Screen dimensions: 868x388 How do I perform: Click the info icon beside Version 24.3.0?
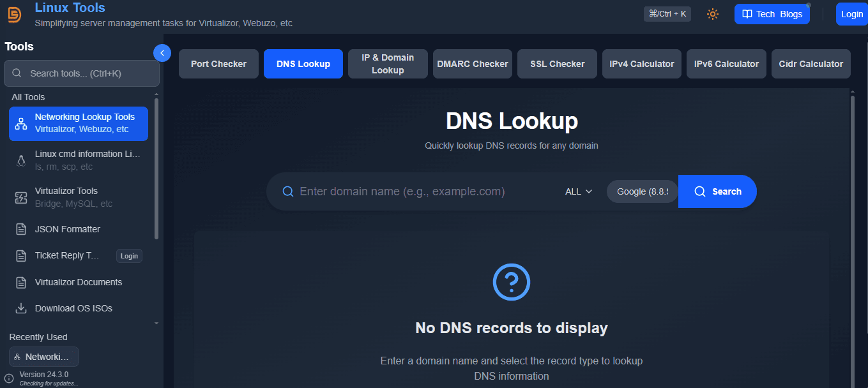tap(9, 378)
